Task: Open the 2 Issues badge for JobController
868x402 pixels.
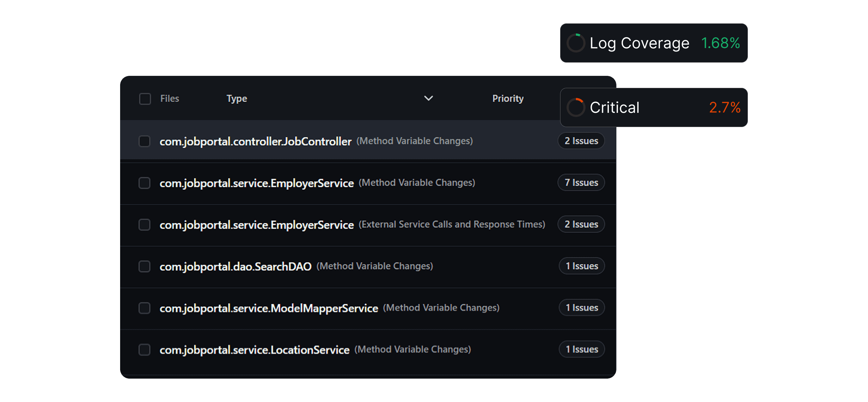Action: coord(581,141)
